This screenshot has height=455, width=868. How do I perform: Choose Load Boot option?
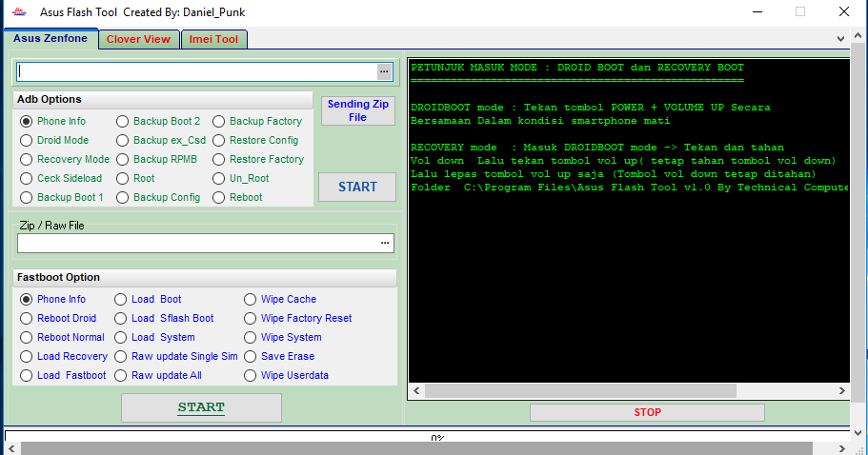148,299
